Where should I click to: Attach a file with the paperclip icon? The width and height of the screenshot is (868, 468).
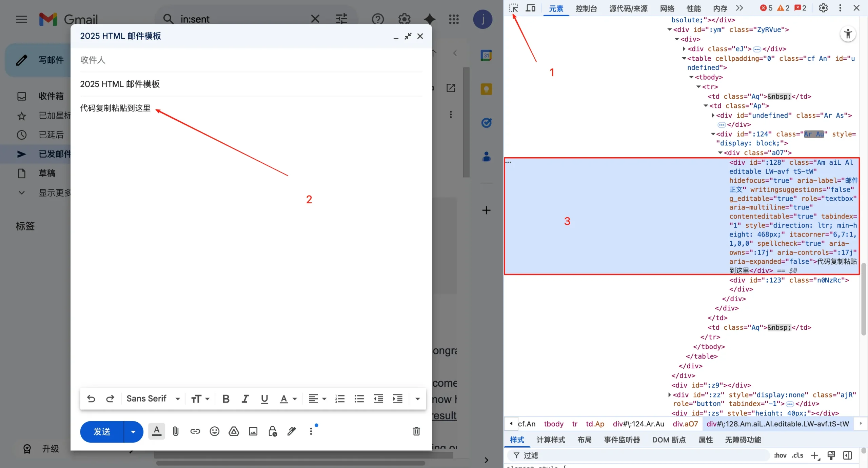coord(175,431)
